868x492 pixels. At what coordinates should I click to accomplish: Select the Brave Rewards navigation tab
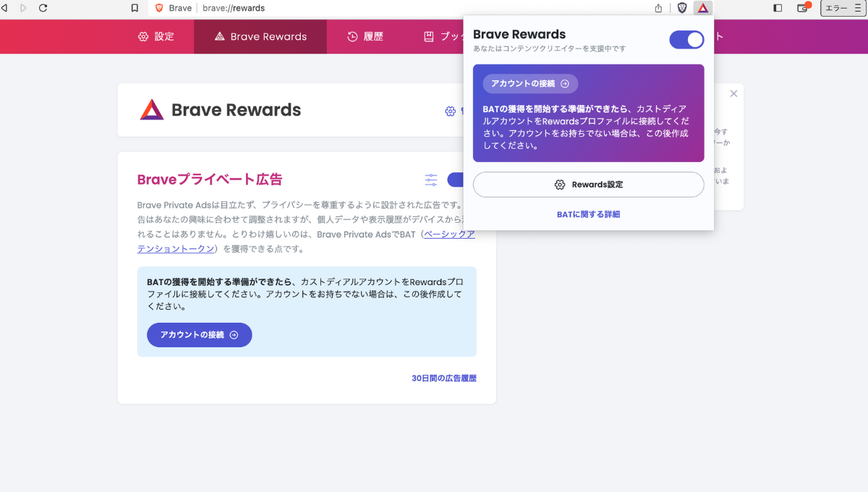[x=260, y=37]
